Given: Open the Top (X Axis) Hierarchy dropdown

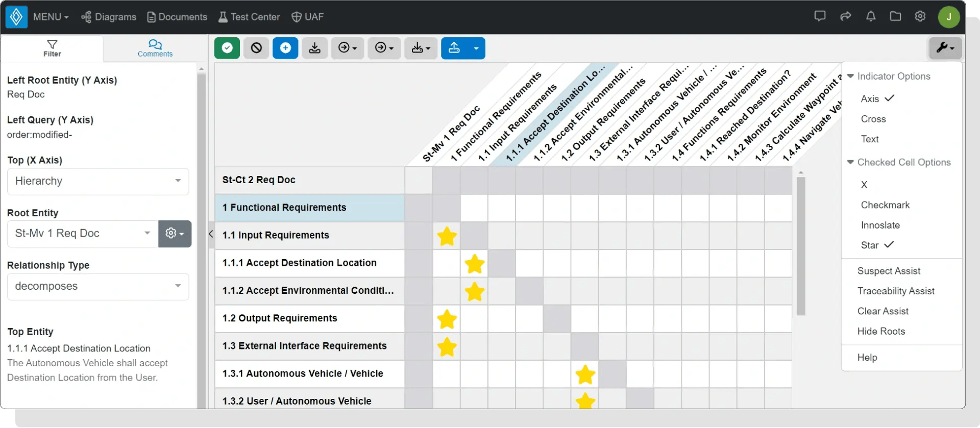Looking at the screenshot, I should click(x=98, y=181).
